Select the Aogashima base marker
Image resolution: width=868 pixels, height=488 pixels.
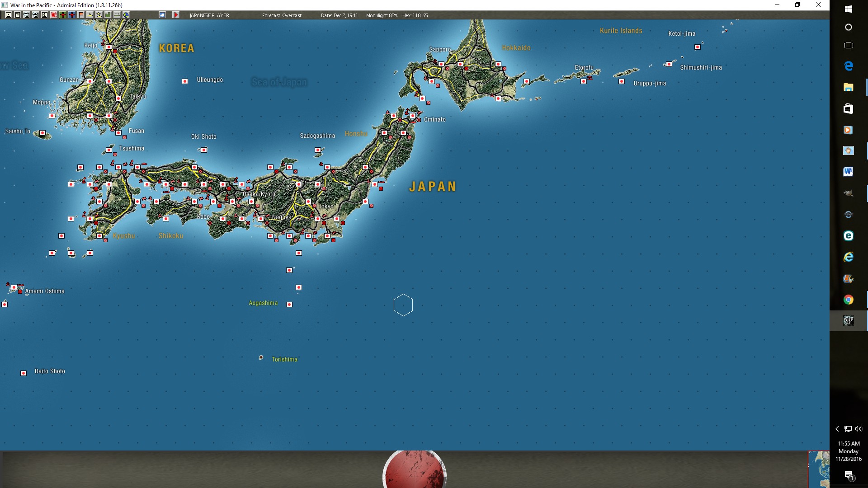point(289,305)
